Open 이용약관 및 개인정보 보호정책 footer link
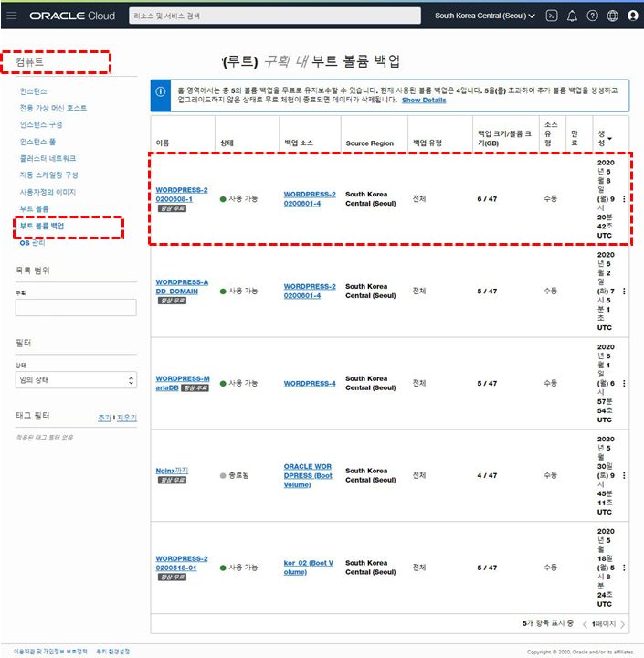This screenshot has width=644, height=658. point(50,652)
